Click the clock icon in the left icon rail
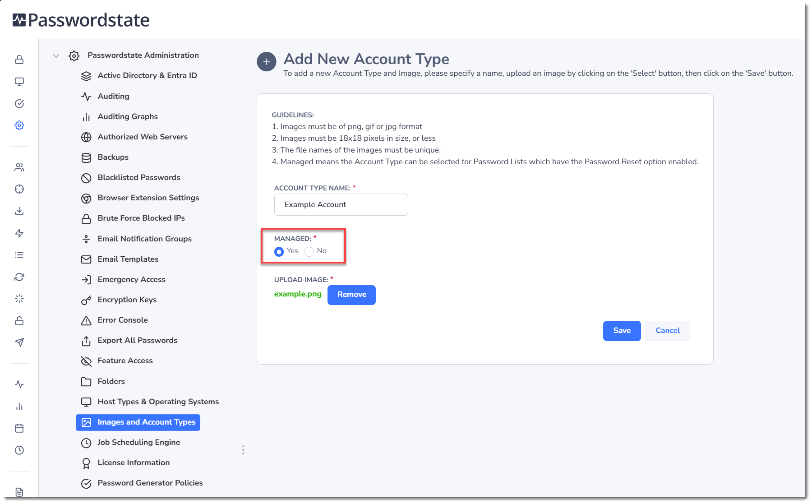This screenshot has height=504, width=812. click(19, 450)
